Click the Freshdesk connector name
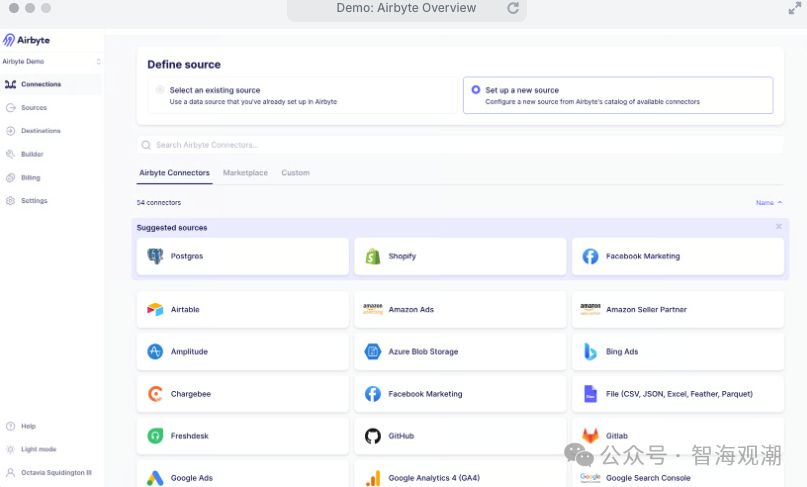The width and height of the screenshot is (807, 487). pos(189,437)
